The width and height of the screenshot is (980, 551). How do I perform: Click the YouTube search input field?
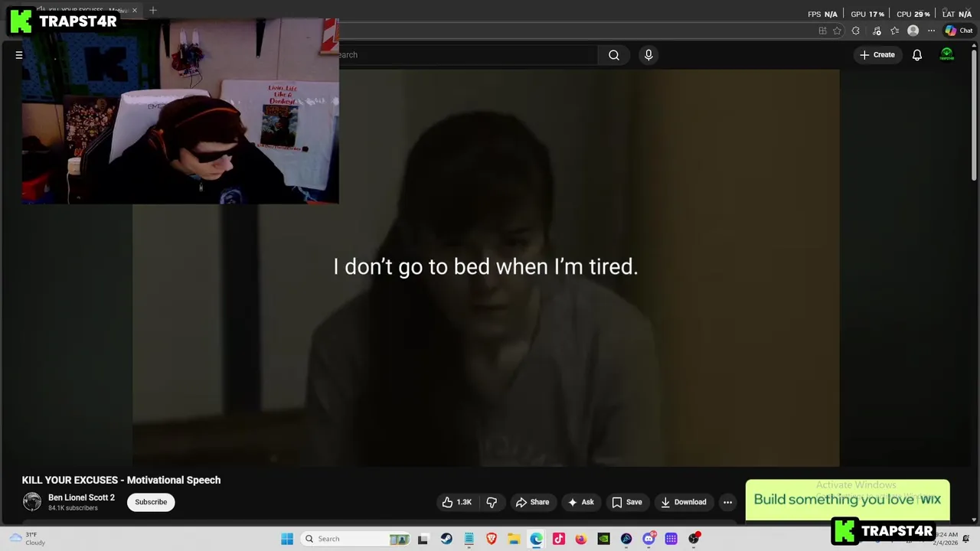(467, 55)
